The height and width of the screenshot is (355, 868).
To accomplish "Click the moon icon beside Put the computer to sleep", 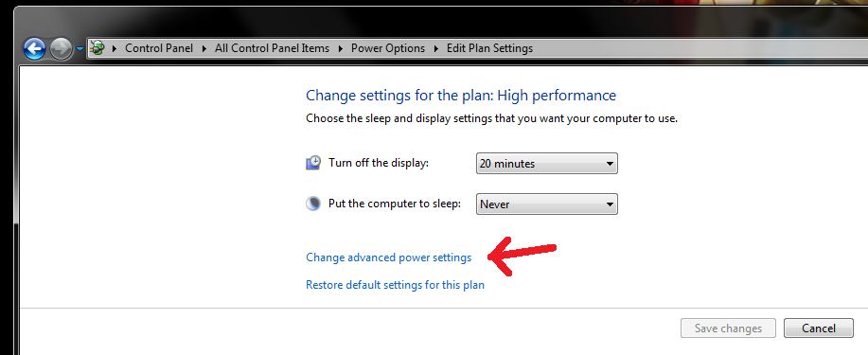I will (x=313, y=204).
